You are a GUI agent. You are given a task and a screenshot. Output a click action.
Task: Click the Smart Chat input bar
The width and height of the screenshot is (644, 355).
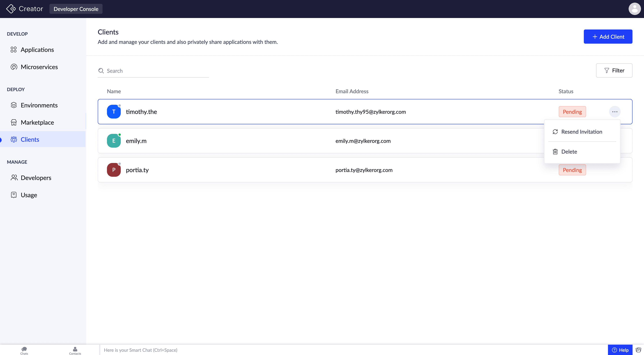[350, 350]
